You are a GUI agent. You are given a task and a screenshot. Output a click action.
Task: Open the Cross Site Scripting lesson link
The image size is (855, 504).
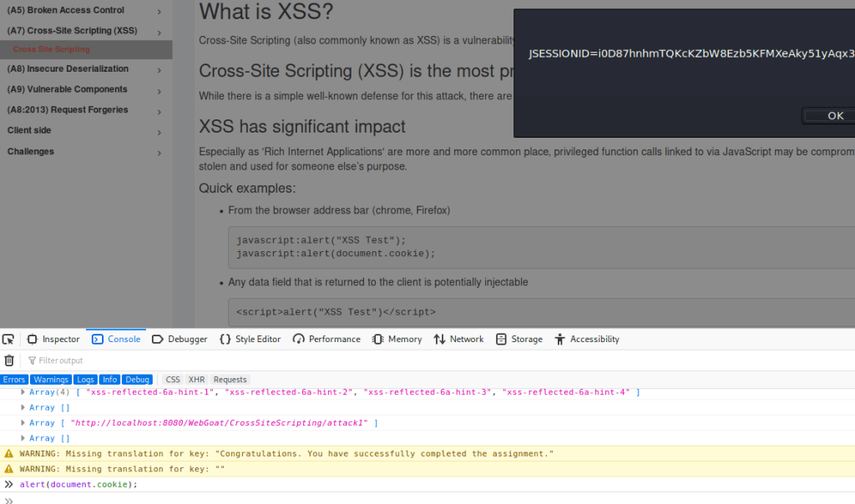[x=51, y=50]
